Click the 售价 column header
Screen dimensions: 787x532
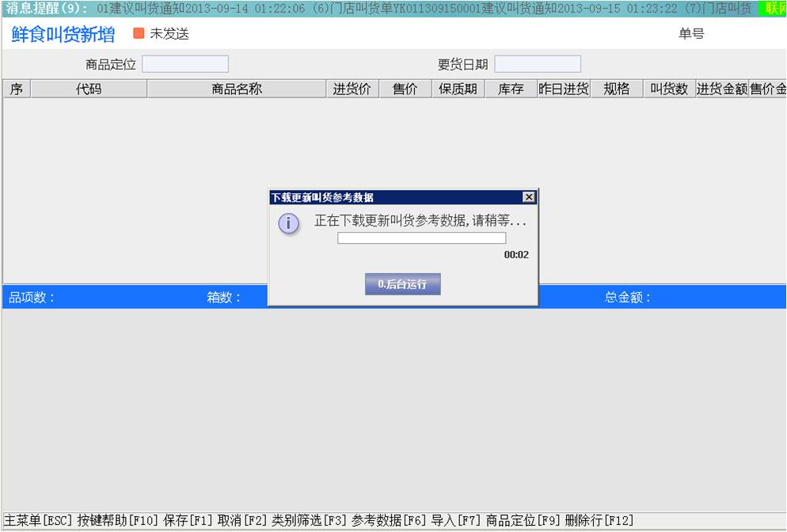tap(405, 89)
